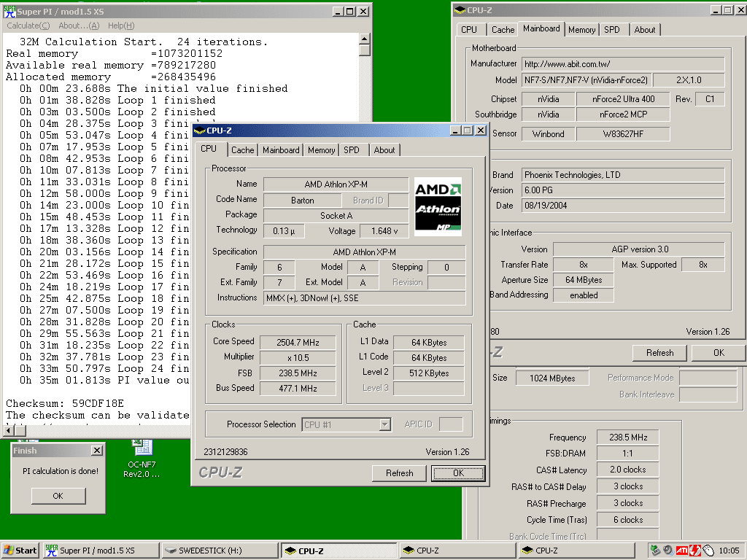Confirm OK in the Finish dialog
Image resolution: width=747 pixels, height=560 pixels.
[58, 496]
